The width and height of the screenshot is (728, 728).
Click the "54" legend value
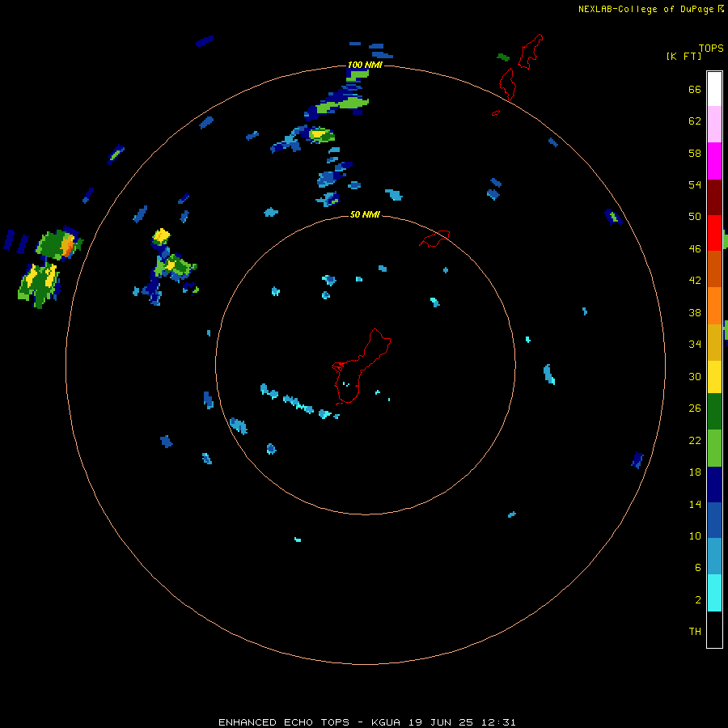pyautogui.click(x=695, y=184)
